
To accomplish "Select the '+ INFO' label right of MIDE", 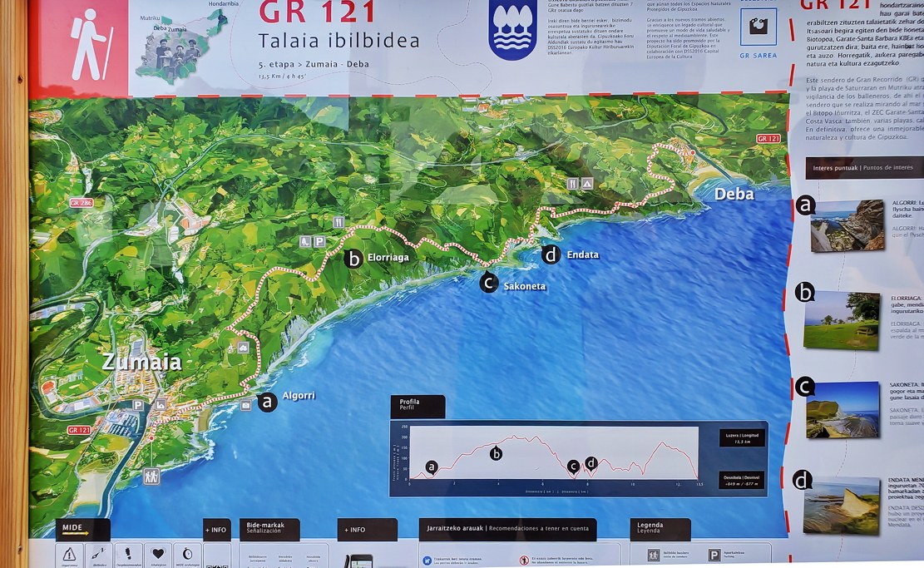I will pyautogui.click(x=216, y=530).
